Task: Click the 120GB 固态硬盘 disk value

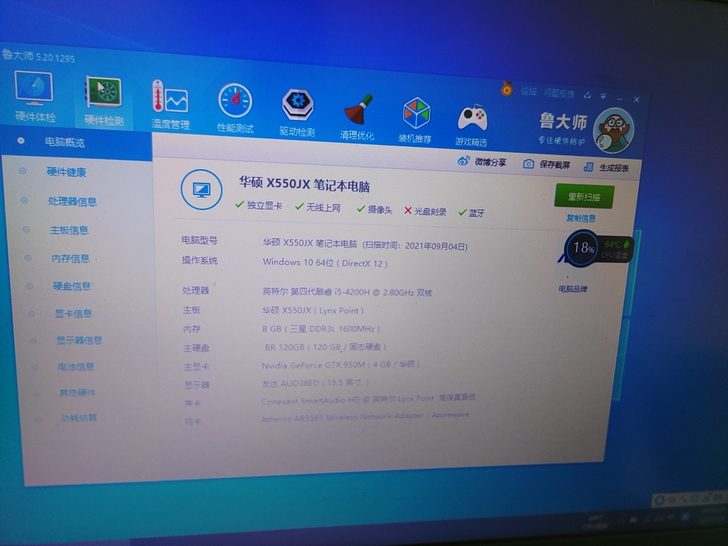Action: [x=325, y=347]
